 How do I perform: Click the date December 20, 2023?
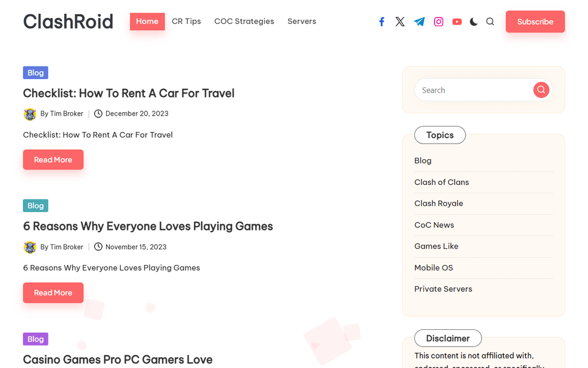point(137,114)
